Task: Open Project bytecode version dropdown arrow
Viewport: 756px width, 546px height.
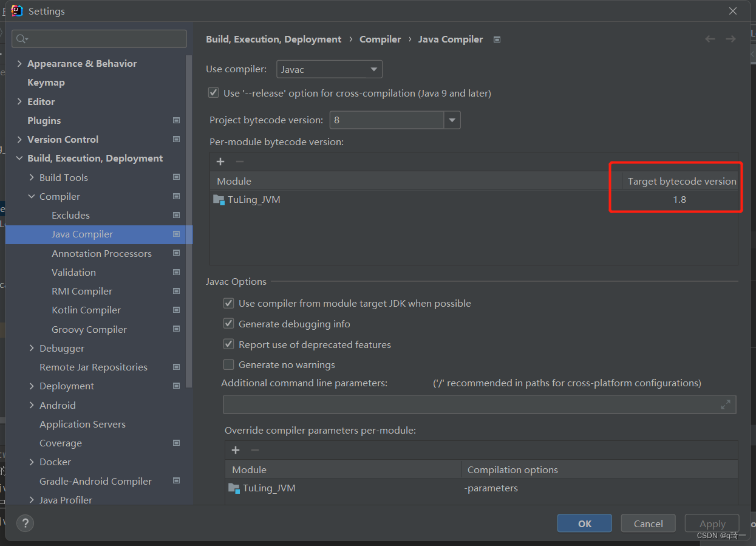Action: coord(452,120)
